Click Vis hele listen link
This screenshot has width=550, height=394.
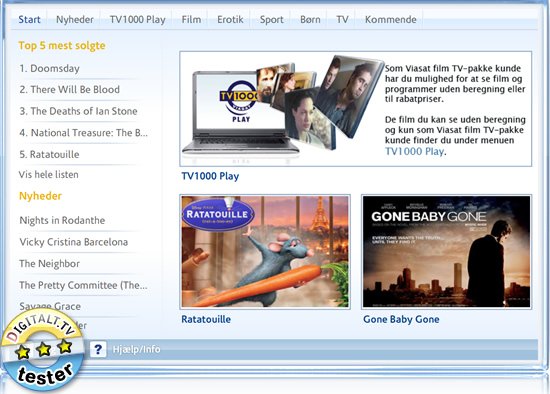coord(48,175)
